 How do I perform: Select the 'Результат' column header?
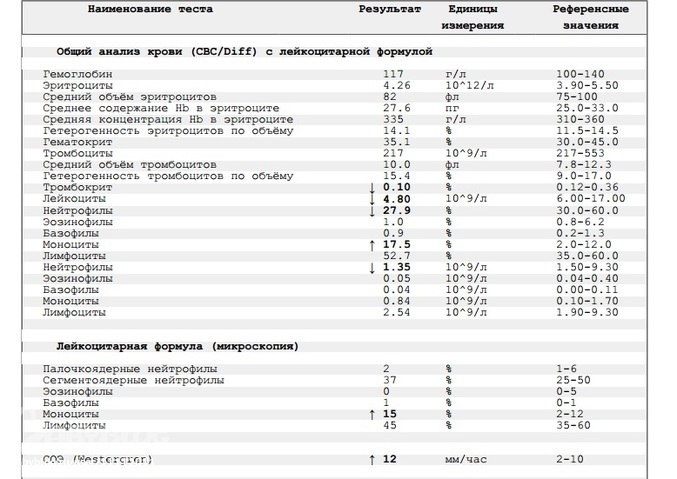click(389, 9)
